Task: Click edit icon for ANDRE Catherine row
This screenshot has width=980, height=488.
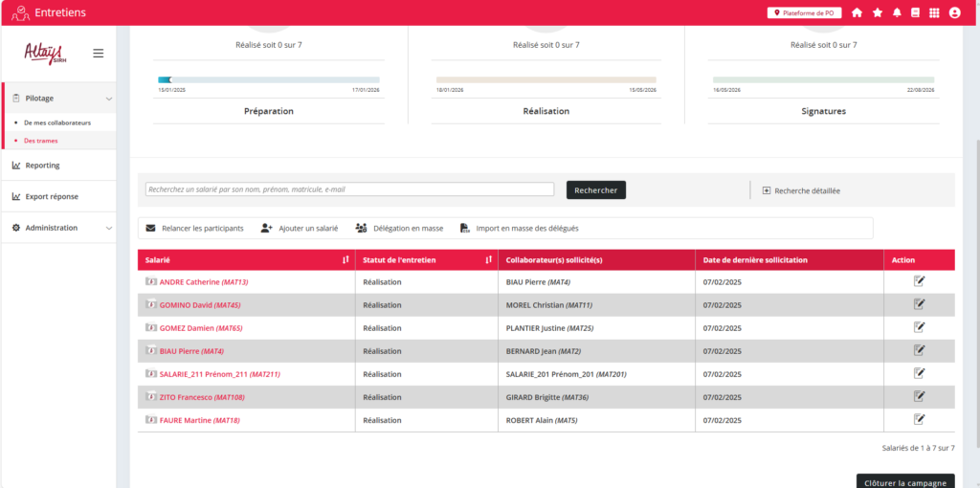Action: tap(919, 281)
